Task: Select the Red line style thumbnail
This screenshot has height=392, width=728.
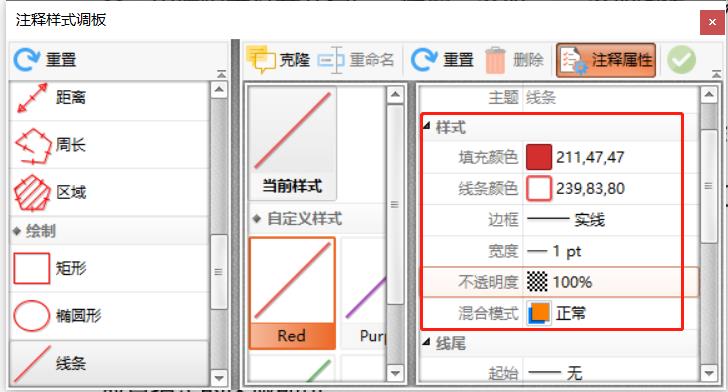Action: pyautogui.click(x=292, y=294)
